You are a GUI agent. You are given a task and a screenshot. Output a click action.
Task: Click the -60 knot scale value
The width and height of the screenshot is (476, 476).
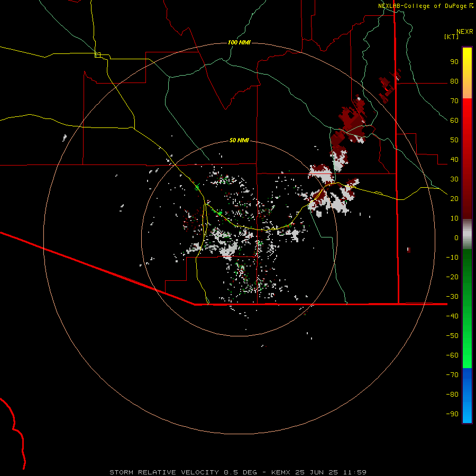click(x=452, y=355)
